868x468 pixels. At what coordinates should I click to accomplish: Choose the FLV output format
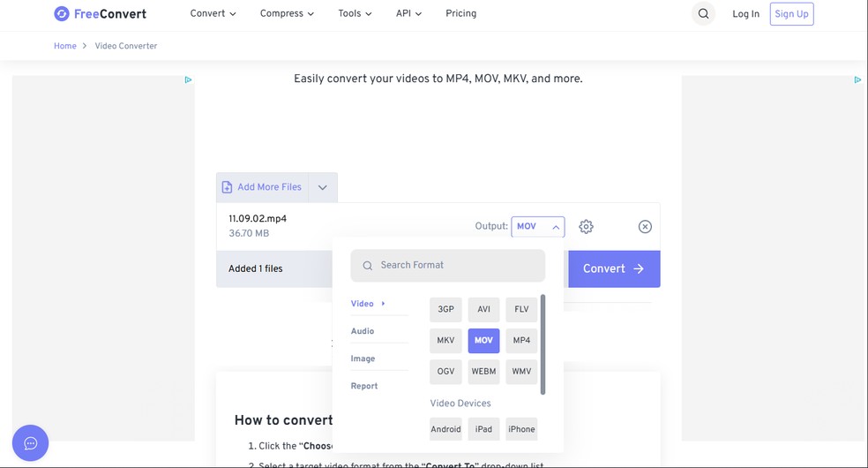(x=521, y=310)
